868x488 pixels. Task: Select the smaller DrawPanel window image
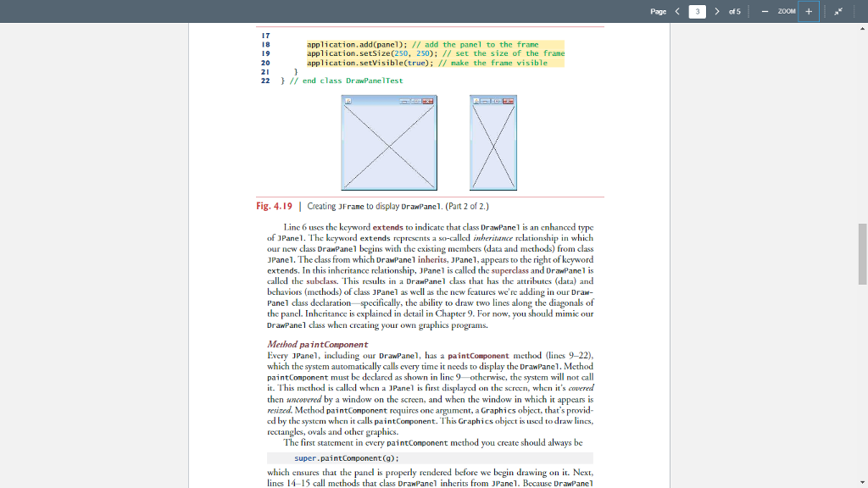[x=492, y=142]
